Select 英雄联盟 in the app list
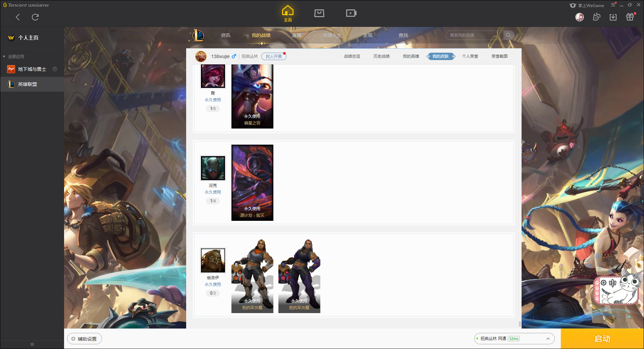This screenshot has width=644, height=349. (32, 84)
